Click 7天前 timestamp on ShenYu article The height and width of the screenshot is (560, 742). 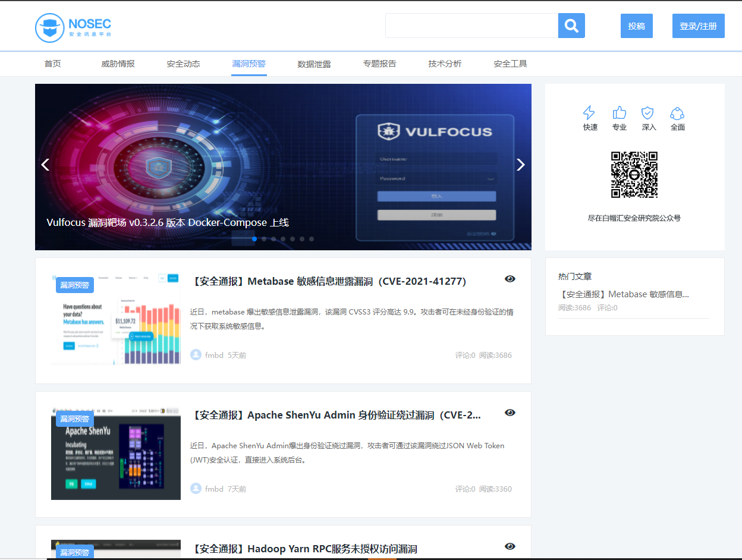click(x=237, y=489)
